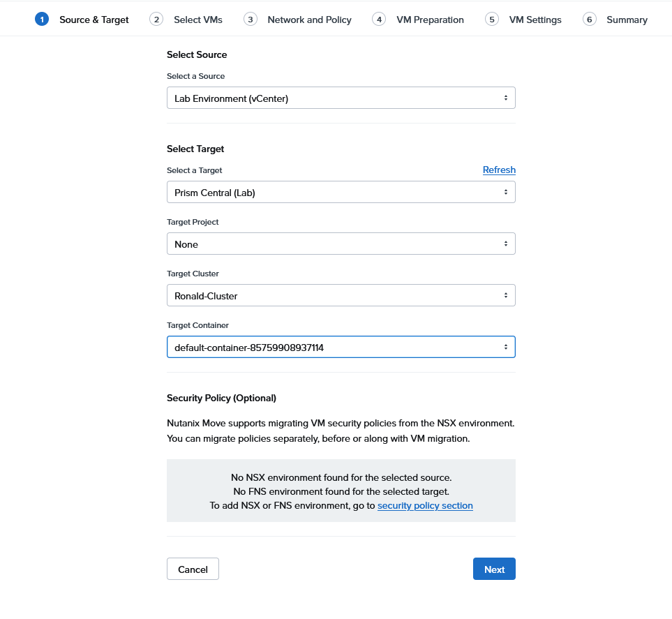The width and height of the screenshot is (672, 619).
Task: Click the blue Next button
Action: pos(494,569)
